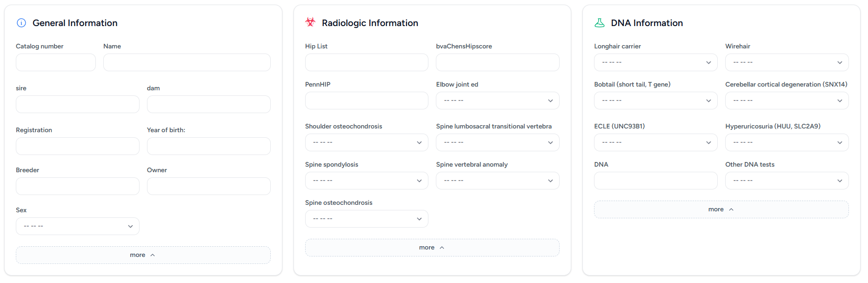This screenshot has width=868, height=283.
Task: Open the Other DNA tests dropdown
Action: coord(787,181)
